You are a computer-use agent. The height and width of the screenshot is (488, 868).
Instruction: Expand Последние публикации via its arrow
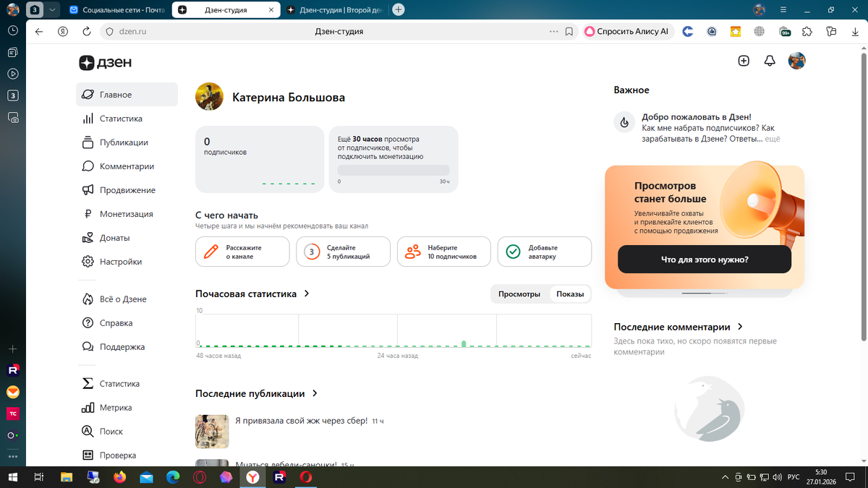tap(315, 393)
